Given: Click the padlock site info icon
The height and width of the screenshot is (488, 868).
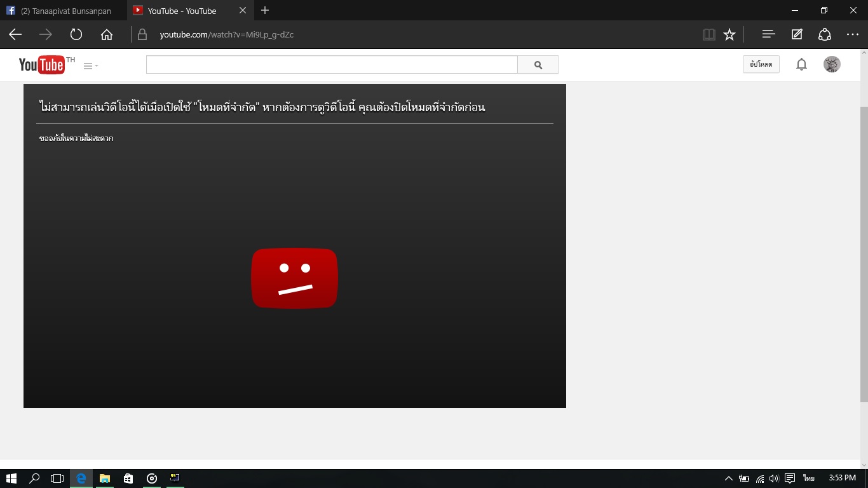Looking at the screenshot, I should [x=142, y=34].
